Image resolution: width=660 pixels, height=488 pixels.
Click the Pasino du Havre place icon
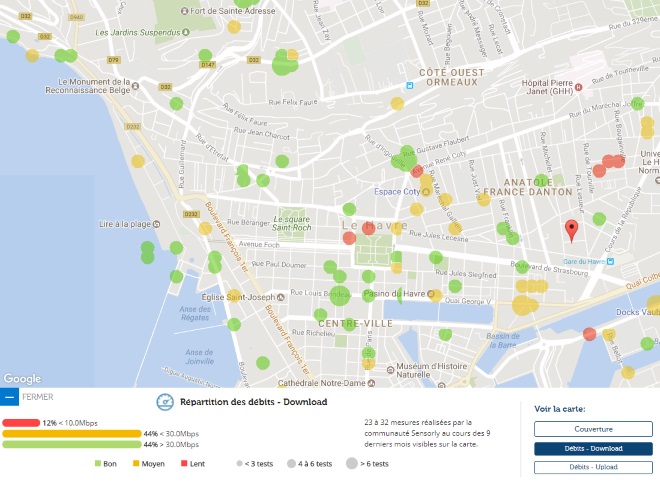[x=431, y=294]
